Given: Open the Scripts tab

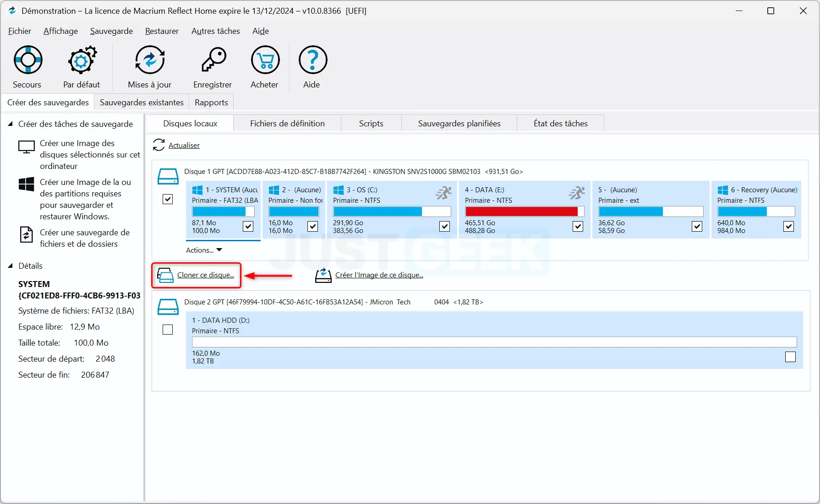Looking at the screenshot, I should [x=371, y=123].
